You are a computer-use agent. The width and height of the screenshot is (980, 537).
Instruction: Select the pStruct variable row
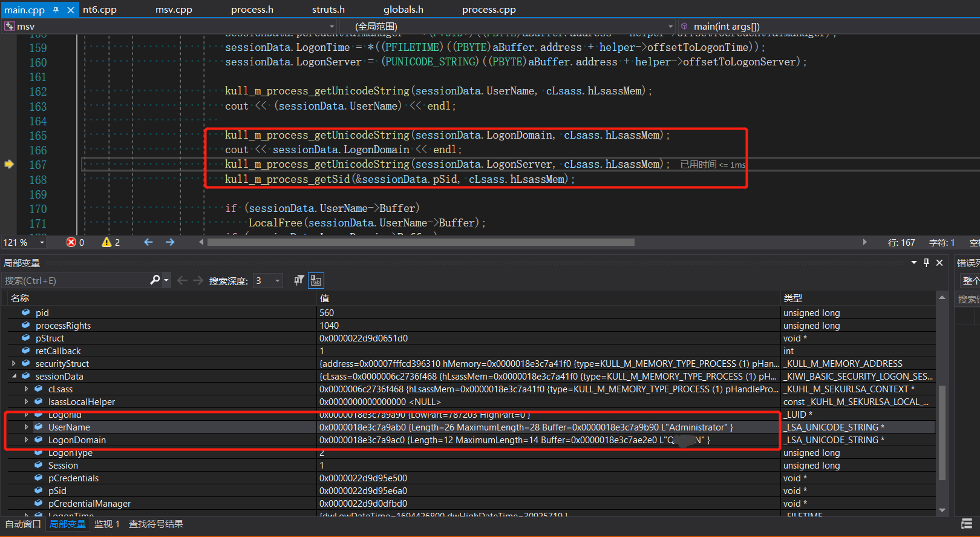pyautogui.click(x=471, y=338)
